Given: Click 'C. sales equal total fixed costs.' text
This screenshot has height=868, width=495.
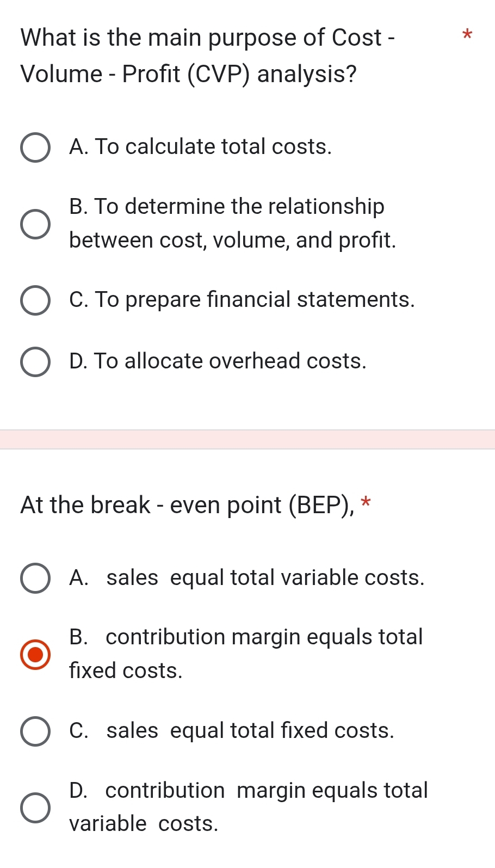Looking at the screenshot, I should (x=231, y=731).
